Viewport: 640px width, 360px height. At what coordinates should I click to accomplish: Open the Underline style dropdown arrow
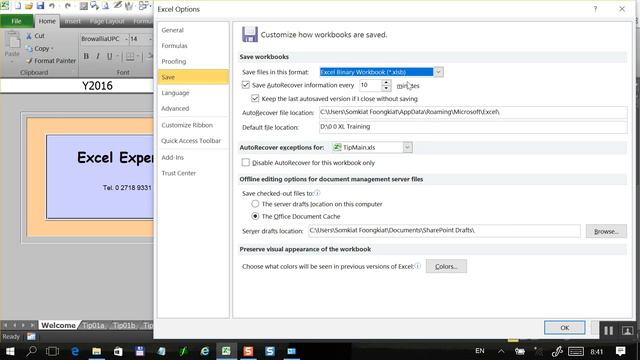118,56
